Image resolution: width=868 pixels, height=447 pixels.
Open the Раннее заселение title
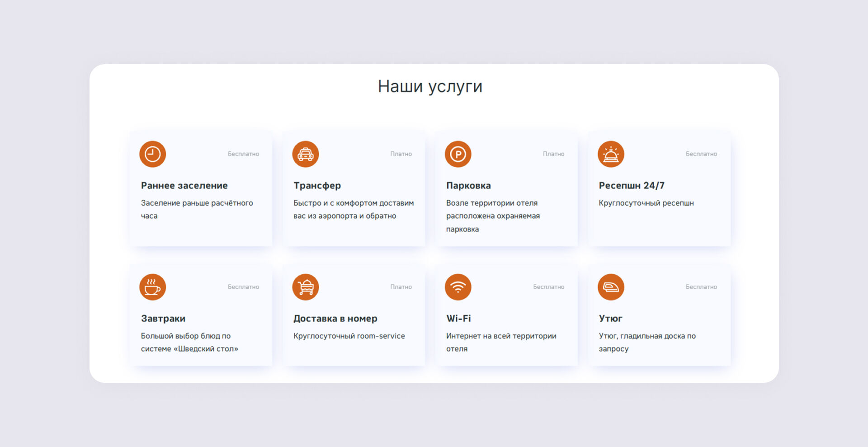(184, 185)
